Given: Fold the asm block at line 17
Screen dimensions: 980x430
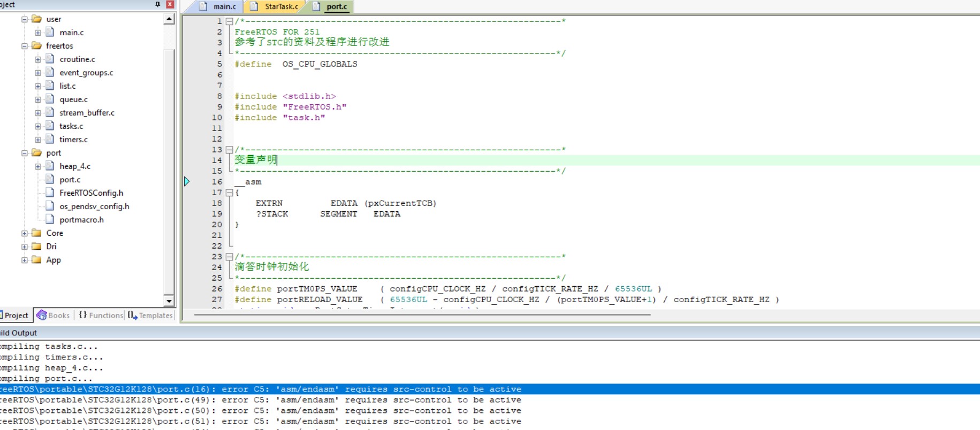Looking at the screenshot, I should click(229, 193).
